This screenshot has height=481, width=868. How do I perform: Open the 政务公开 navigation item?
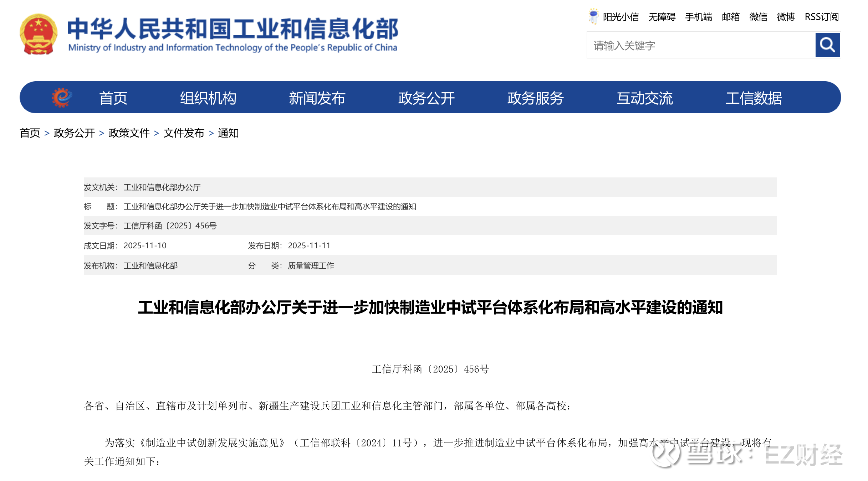click(426, 98)
